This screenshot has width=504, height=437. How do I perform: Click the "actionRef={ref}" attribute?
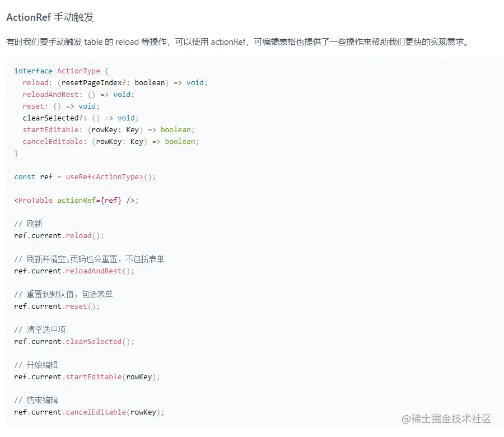click(x=91, y=200)
